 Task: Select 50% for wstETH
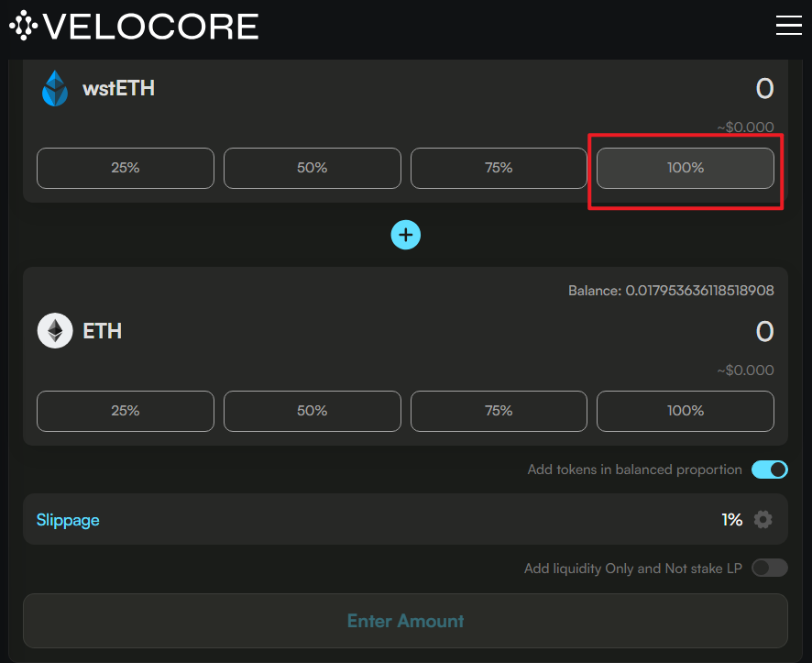313,168
